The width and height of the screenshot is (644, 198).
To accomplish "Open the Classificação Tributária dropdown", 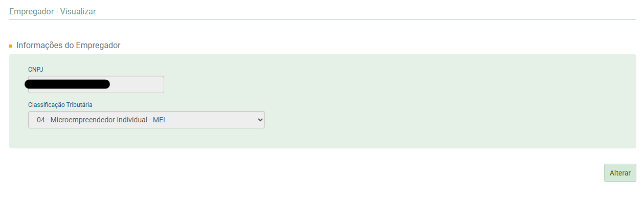I will (x=146, y=120).
